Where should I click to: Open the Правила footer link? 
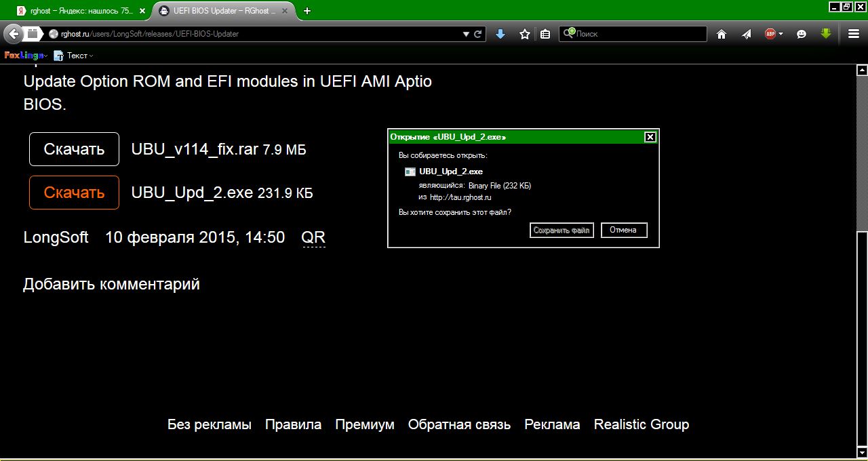pyautogui.click(x=293, y=424)
